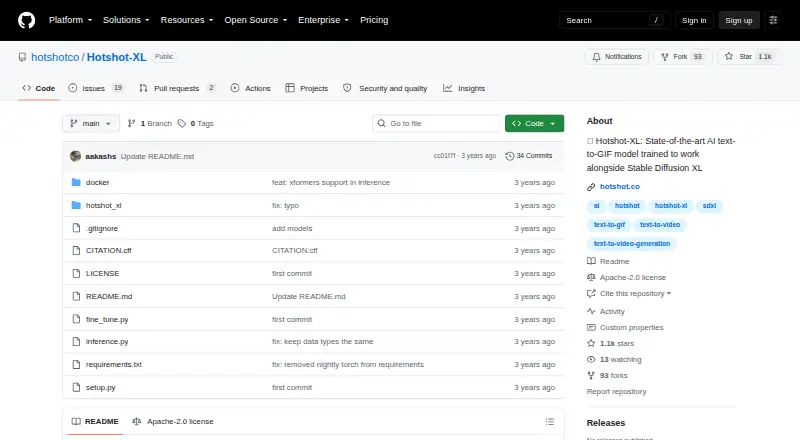
Task: Open the docker folder
Action: coord(97,182)
